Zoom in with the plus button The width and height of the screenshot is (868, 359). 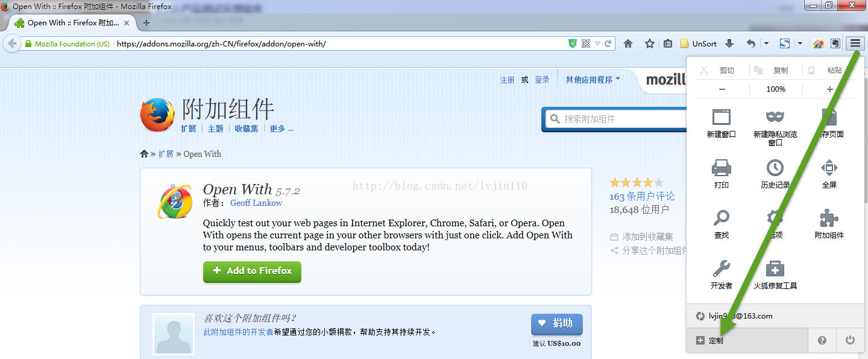[829, 89]
